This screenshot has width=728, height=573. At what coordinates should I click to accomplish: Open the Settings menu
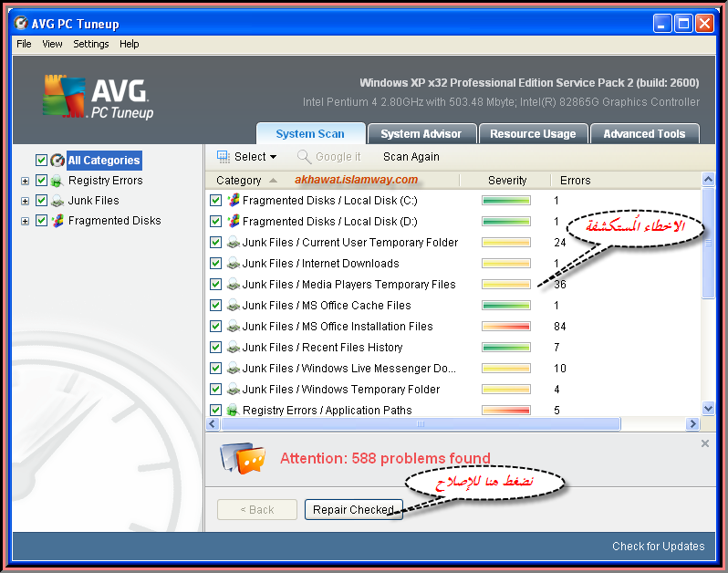91,44
